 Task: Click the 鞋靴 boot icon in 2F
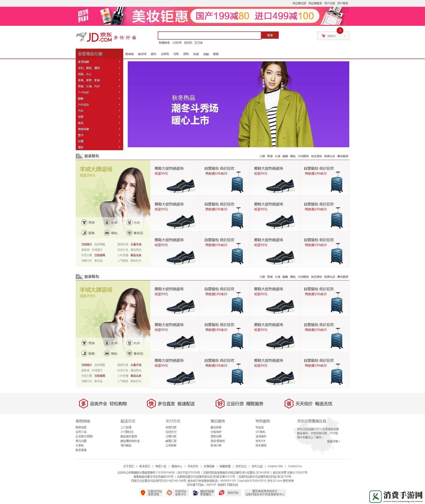pyautogui.click(x=84, y=353)
